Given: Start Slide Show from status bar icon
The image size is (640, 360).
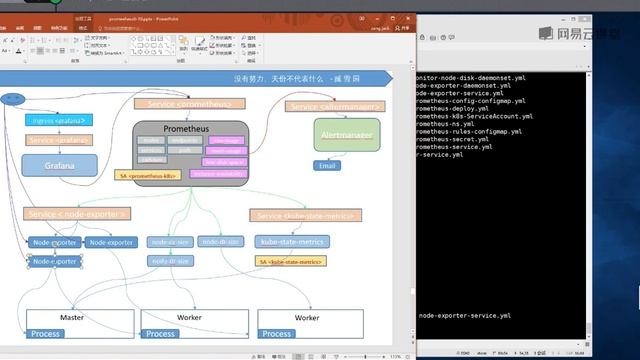Looking at the screenshot, I should coord(336,357).
